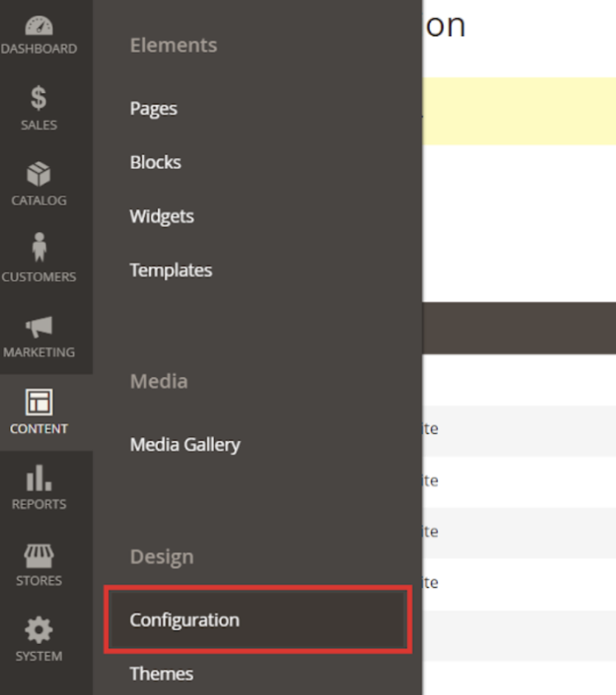The image size is (616, 695).
Task: Click the REPORTS label in sidebar
Action: pyautogui.click(x=39, y=504)
